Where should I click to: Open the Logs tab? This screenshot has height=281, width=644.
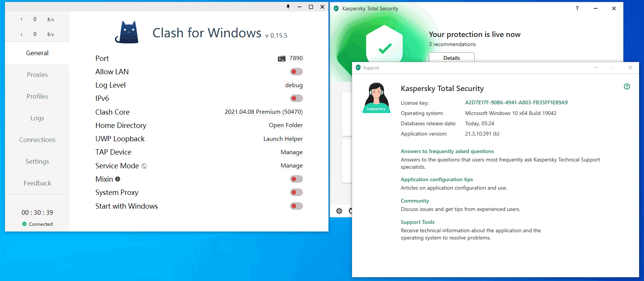point(37,118)
